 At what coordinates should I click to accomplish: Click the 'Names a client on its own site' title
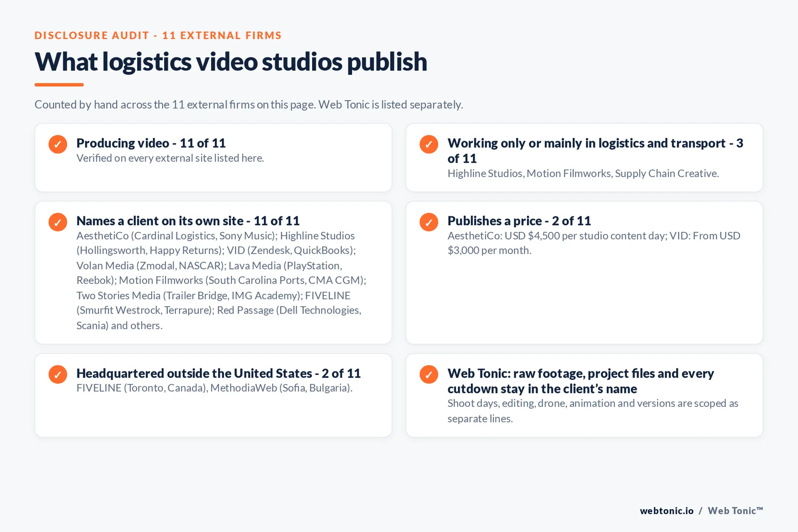coord(188,221)
